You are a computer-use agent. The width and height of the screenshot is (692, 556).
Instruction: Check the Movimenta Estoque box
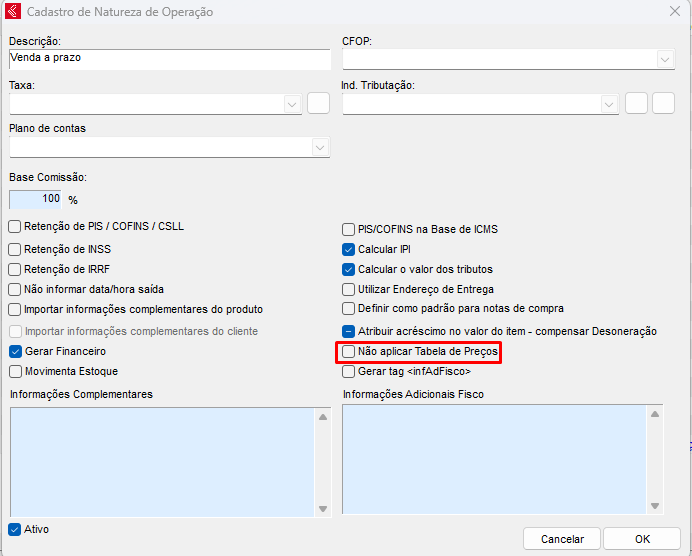click(x=15, y=371)
